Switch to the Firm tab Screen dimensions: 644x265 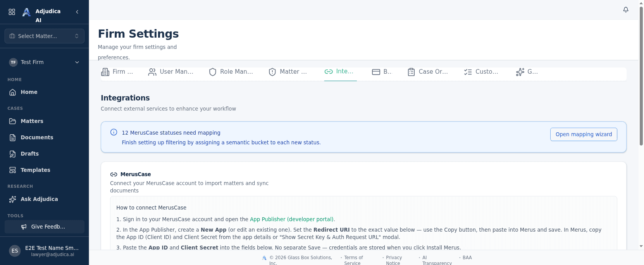tap(117, 72)
